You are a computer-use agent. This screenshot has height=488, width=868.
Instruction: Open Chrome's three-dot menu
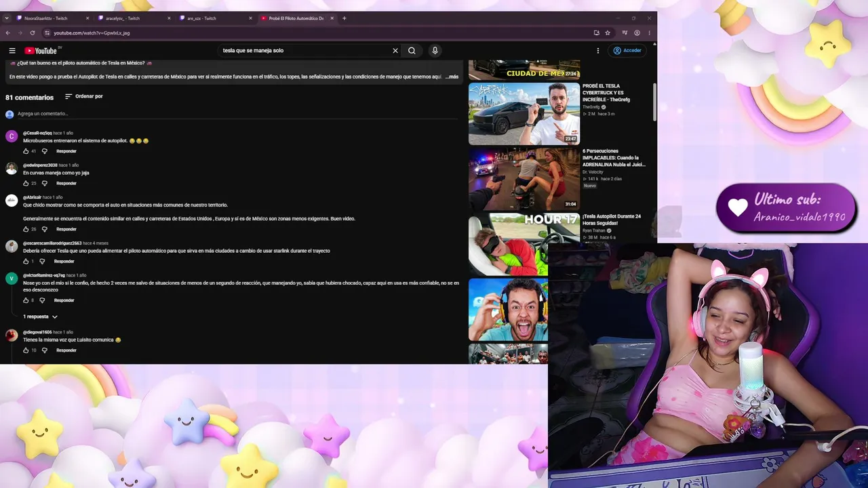pyautogui.click(x=650, y=33)
